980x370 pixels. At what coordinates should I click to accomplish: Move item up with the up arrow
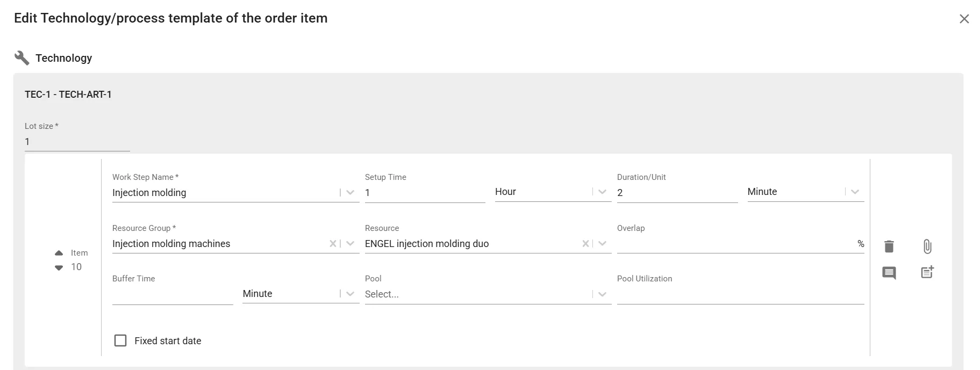point(59,253)
